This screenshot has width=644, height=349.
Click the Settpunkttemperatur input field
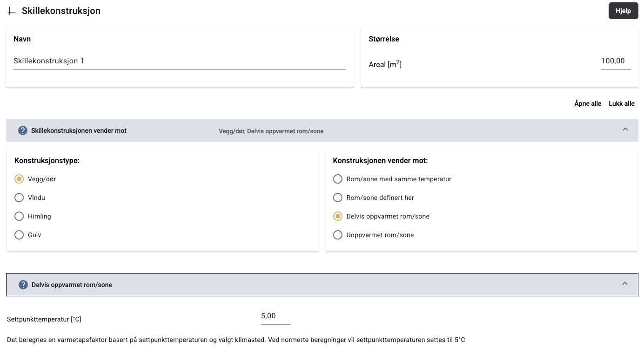275,316
